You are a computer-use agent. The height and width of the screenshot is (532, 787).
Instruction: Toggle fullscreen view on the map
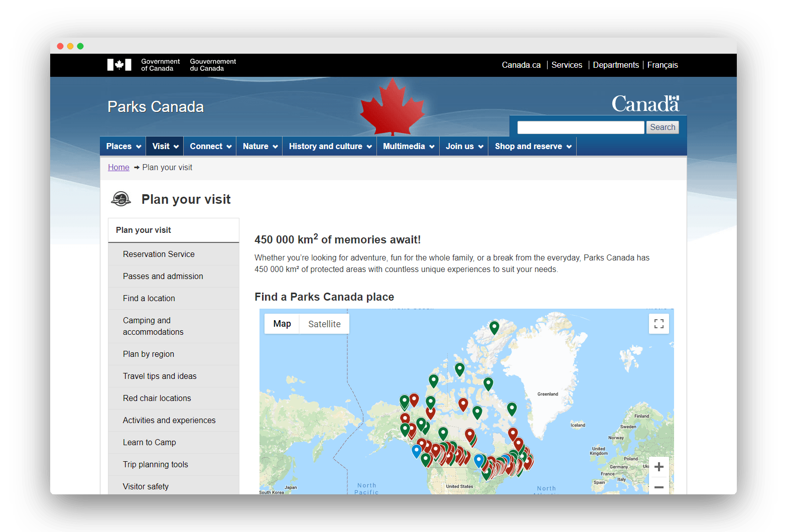click(659, 324)
